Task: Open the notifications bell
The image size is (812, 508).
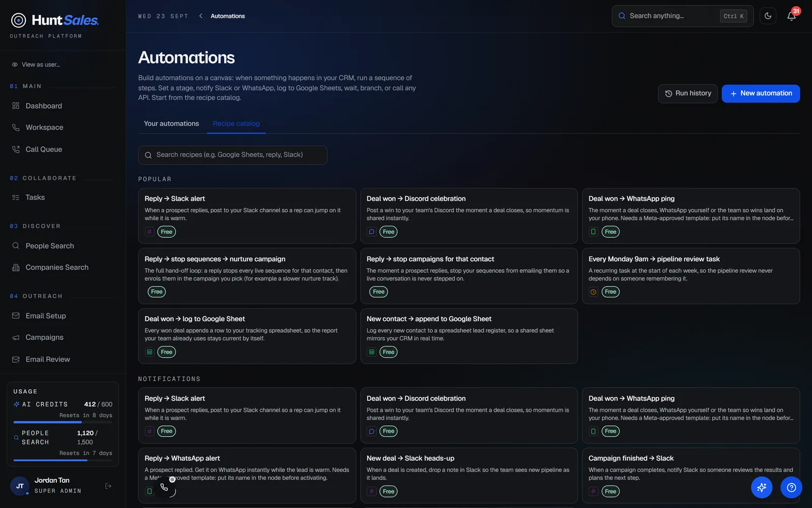Action: [791, 16]
